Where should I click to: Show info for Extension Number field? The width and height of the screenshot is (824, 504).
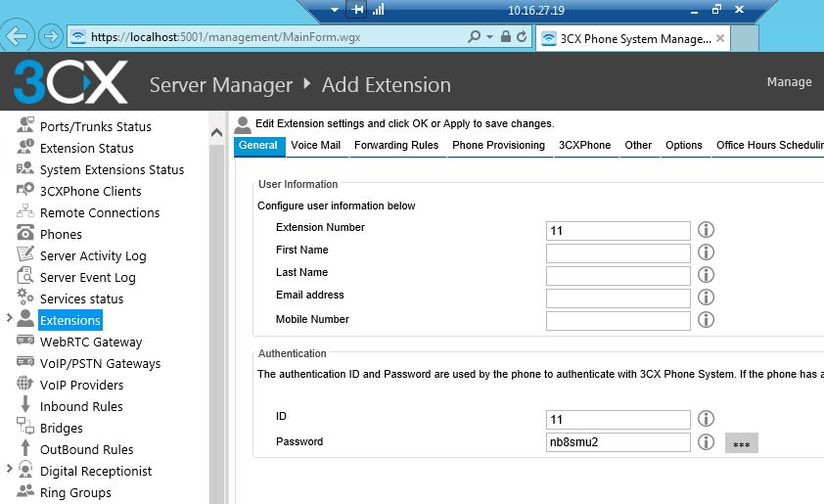tap(706, 230)
